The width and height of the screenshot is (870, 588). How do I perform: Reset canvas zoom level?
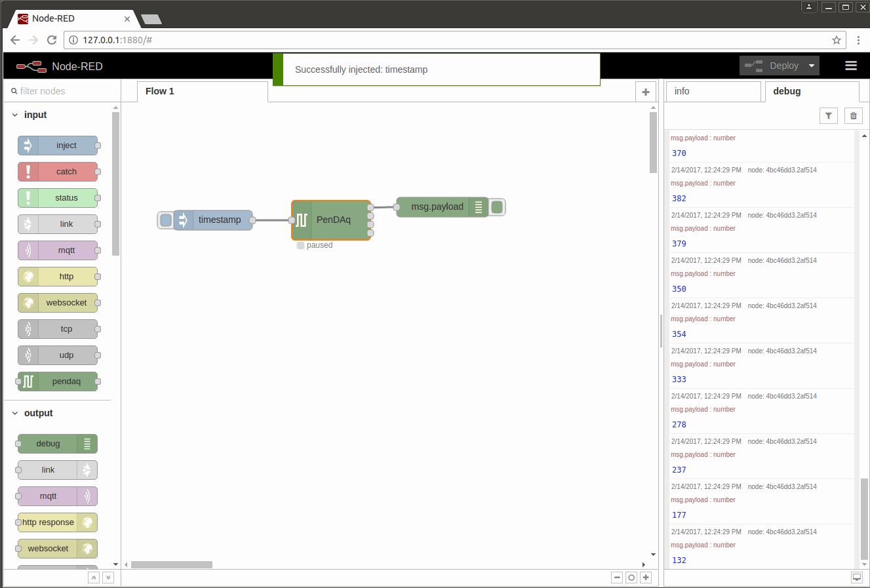[x=631, y=578]
